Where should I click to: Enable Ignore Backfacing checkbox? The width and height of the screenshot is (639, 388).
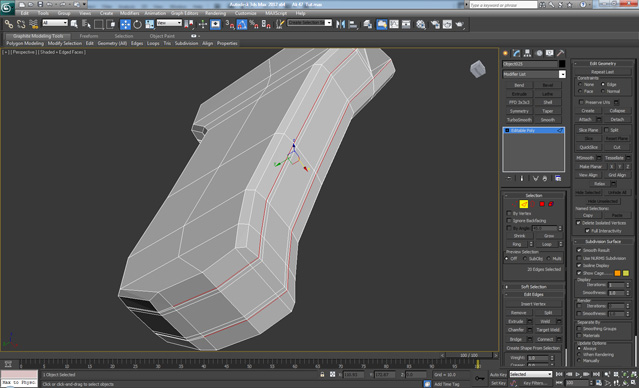(509, 220)
